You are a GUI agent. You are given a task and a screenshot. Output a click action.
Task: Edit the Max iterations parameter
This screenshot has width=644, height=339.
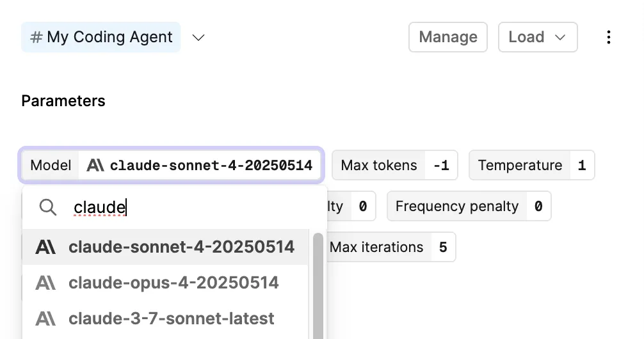tap(391, 247)
